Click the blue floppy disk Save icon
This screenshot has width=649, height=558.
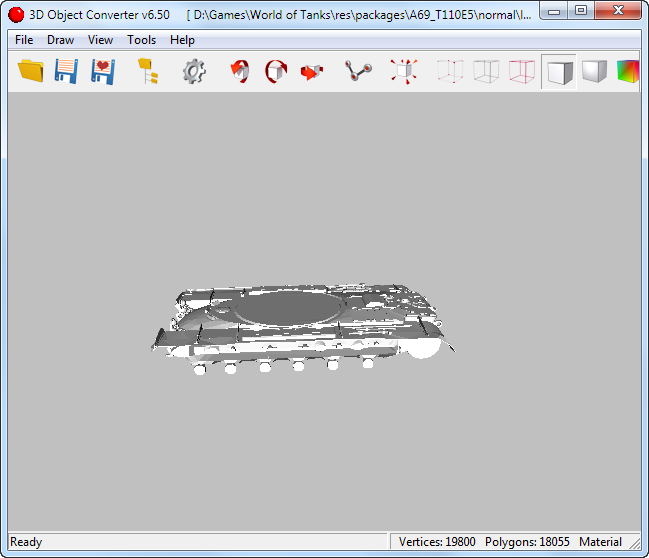[66, 71]
